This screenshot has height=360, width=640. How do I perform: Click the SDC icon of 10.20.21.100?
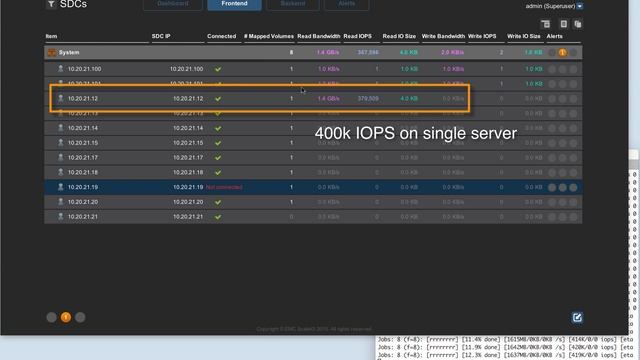pyautogui.click(x=60, y=69)
